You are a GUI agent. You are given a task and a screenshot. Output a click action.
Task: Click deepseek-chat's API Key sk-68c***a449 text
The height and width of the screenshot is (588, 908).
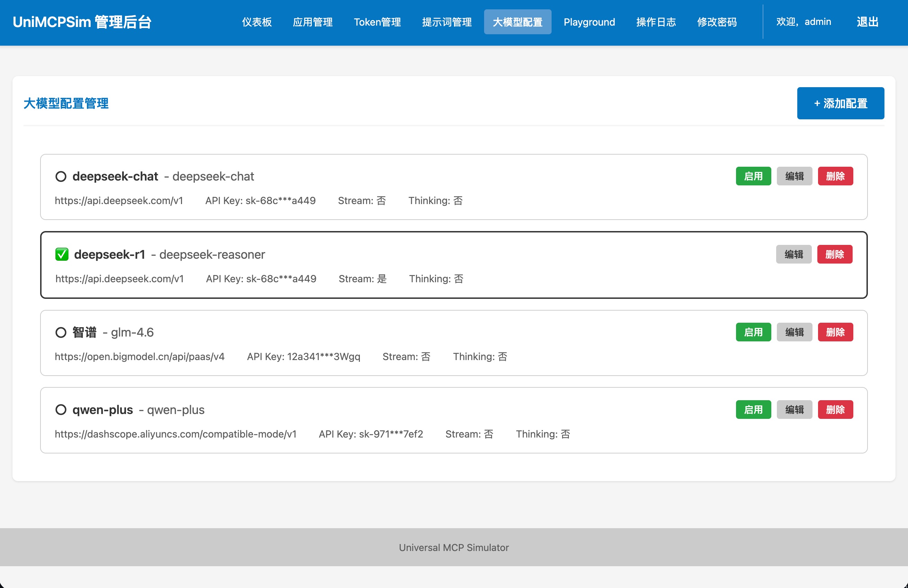[x=261, y=201]
